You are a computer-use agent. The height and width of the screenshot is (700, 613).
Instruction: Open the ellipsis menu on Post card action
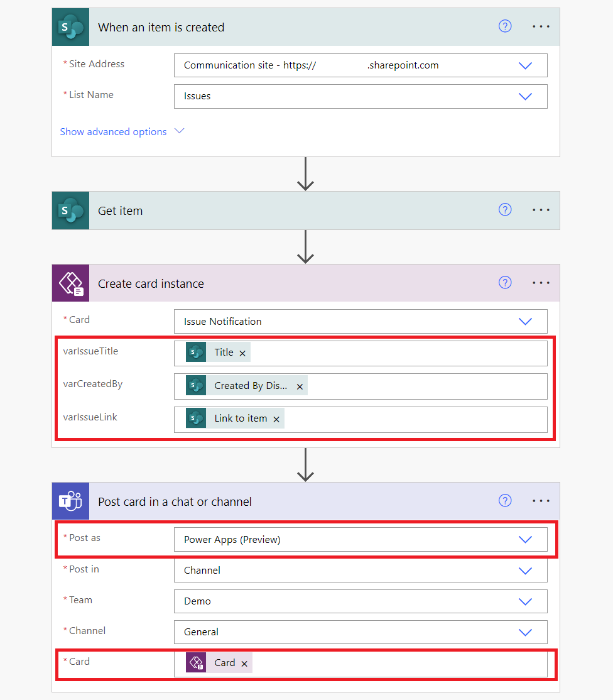pos(541,500)
